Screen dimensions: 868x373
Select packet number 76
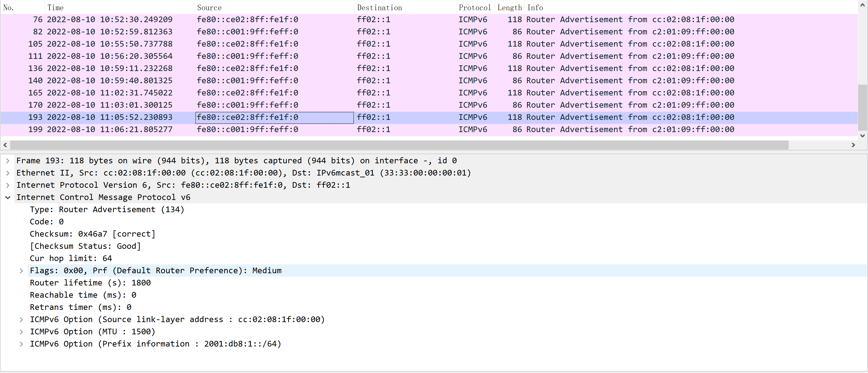click(x=236, y=19)
